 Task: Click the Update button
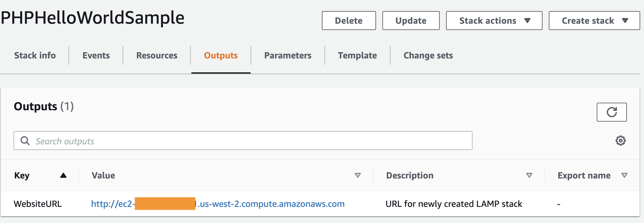[411, 21]
